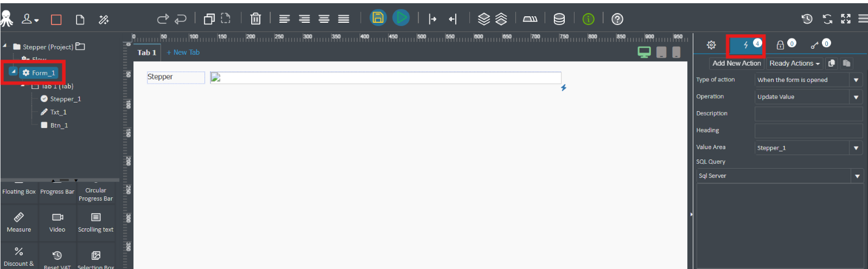The width and height of the screenshot is (868, 269).
Task: Create a new page with document icon
Action: tap(80, 20)
